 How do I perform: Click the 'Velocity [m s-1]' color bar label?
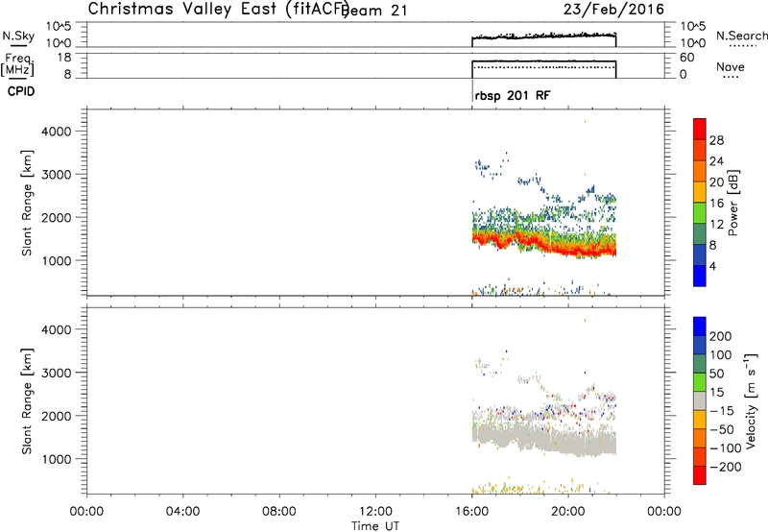pyautogui.click(x=751, y=400)
